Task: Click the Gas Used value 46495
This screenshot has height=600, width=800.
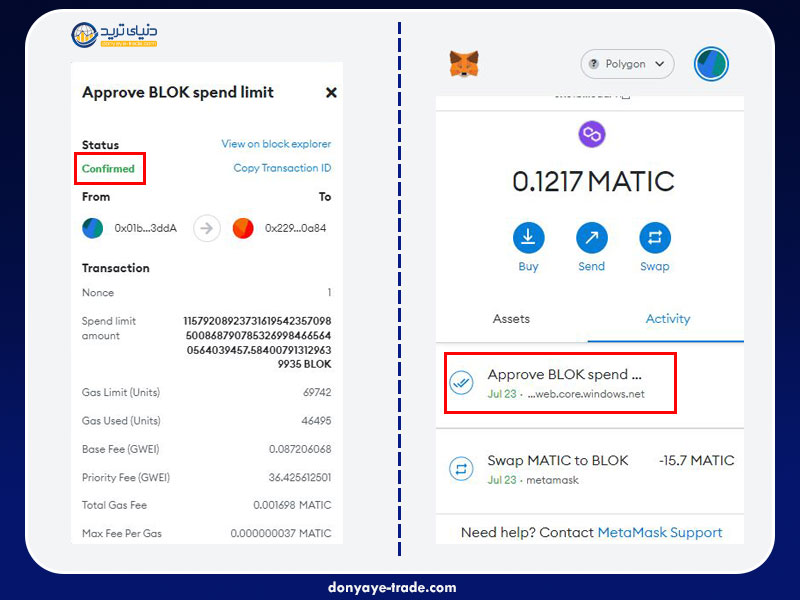Action: click(x=316, y=421)
